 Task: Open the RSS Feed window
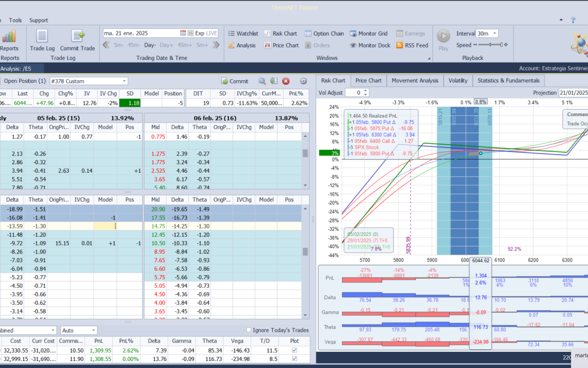point(412,45)
